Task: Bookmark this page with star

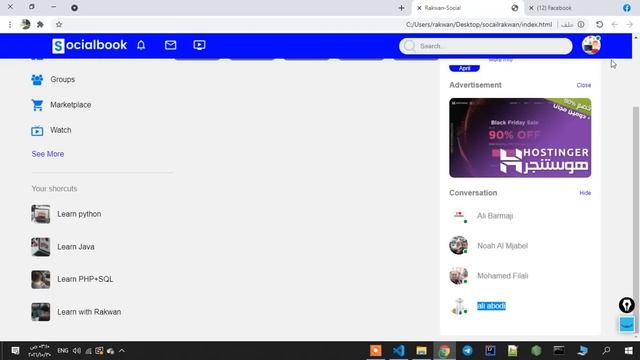Action: click(x=59, y=24)
